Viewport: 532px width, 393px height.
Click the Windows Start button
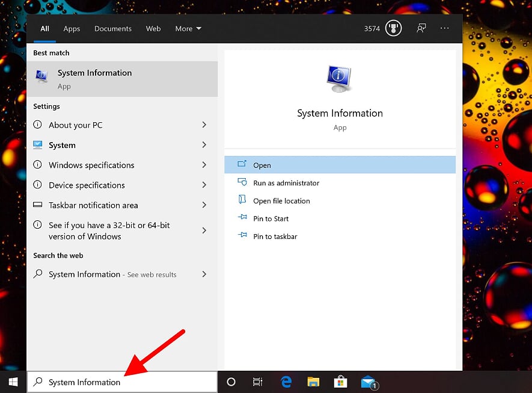pos(13,382)
